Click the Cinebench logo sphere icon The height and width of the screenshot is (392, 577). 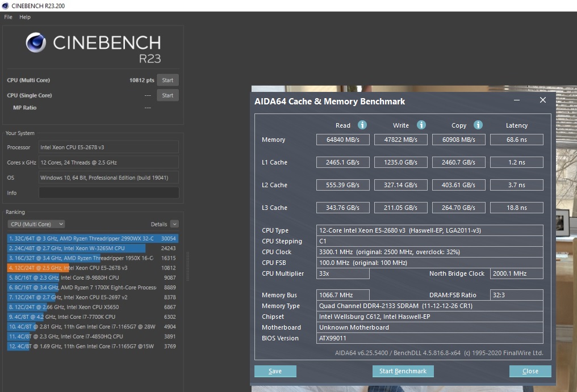(36, 43)
